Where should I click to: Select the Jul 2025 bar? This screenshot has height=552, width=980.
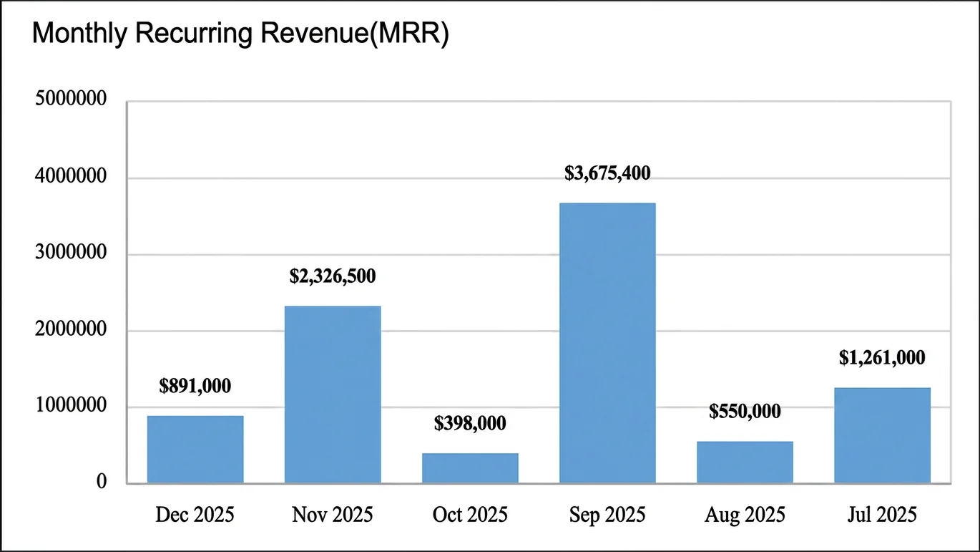tap(882, 435)
